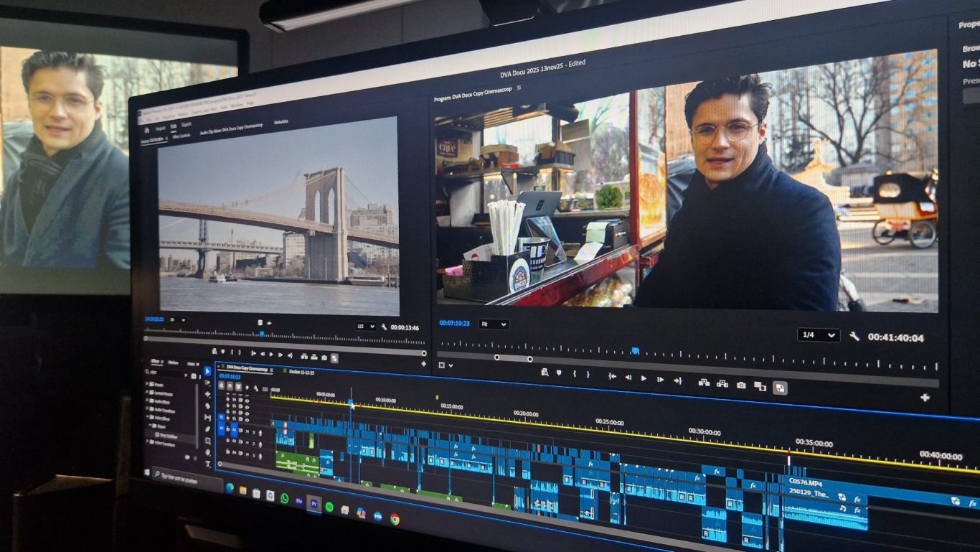Open the Audio Clip Mixer tab
Viewport: 980px width, 552px height.
click(231, 131)
